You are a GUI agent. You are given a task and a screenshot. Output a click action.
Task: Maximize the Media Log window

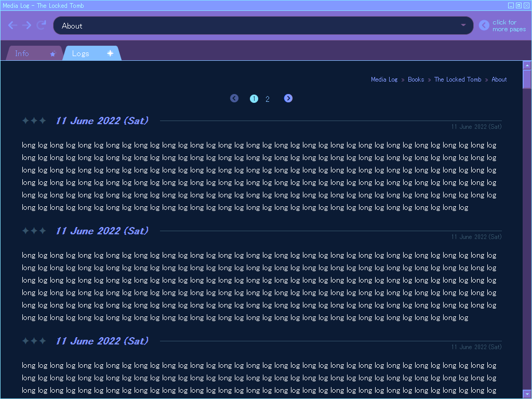point(519,5)
